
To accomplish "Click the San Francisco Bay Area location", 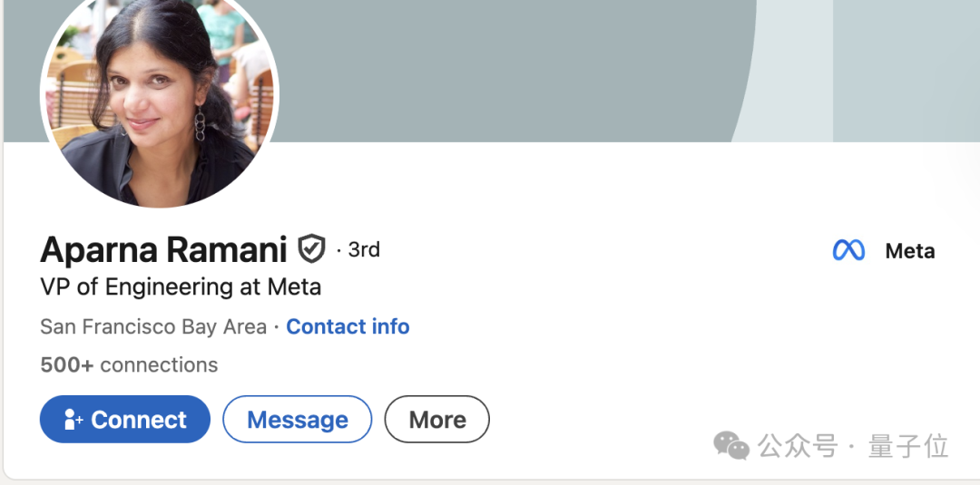I will pos(153,327).
